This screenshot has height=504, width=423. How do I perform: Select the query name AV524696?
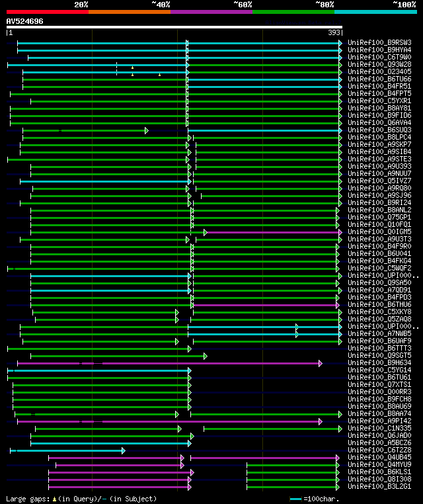(24, 21)
